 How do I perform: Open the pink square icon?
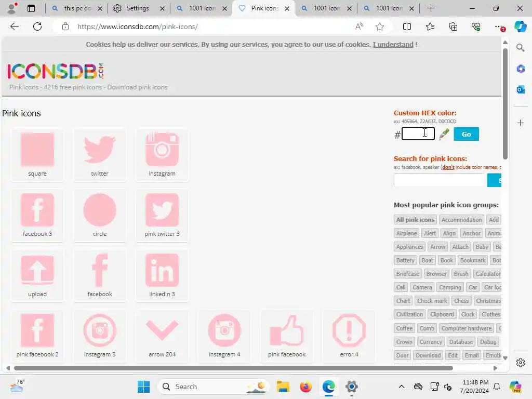[37, 150]
